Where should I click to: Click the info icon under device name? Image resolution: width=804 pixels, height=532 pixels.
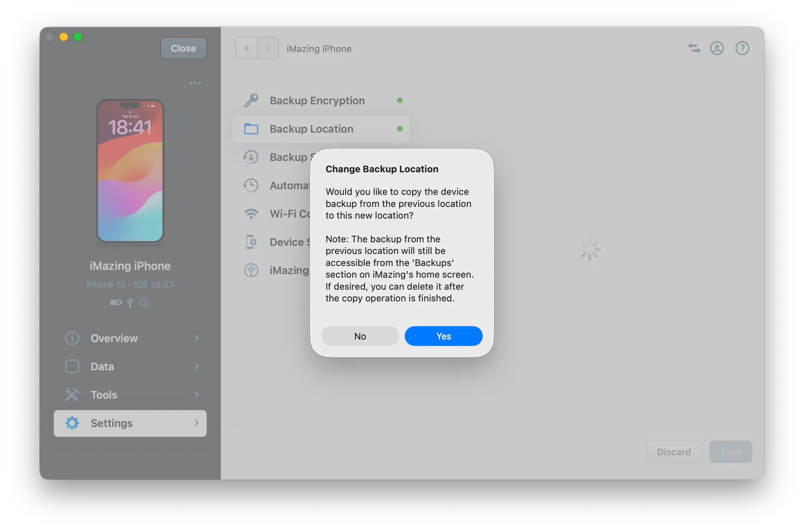144,302
